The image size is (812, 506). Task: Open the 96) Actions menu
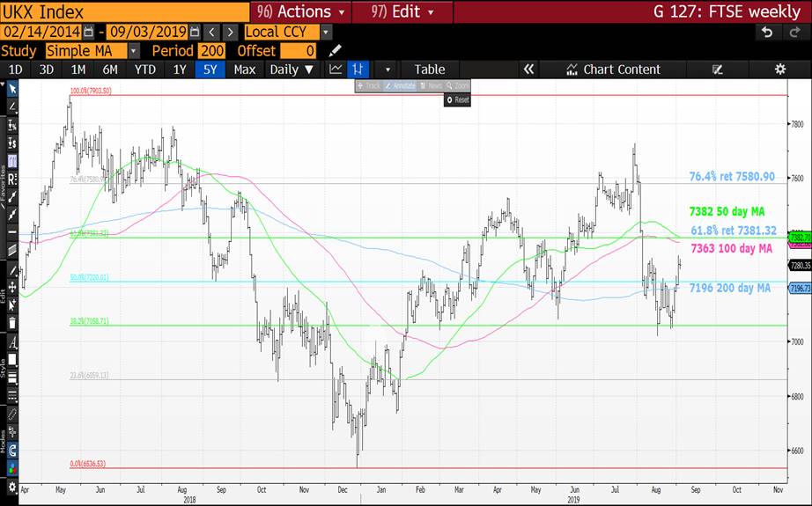point(300,11)
